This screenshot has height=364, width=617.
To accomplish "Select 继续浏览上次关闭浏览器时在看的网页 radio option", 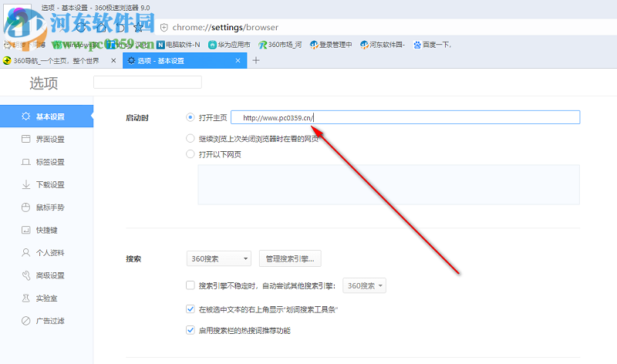I will click(x=190, y=139).
